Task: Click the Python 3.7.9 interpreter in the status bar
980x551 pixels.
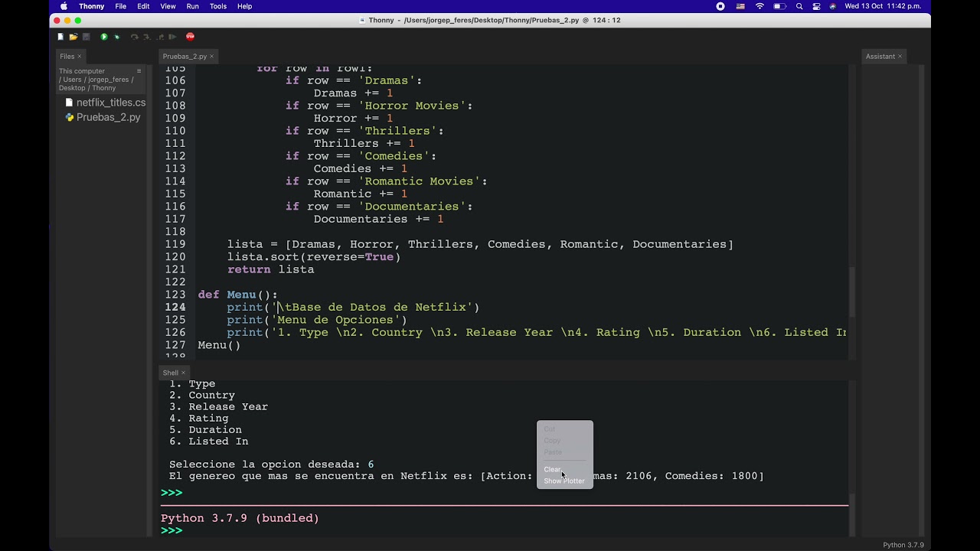Action: pyautogui.click(x=903, y=545)
